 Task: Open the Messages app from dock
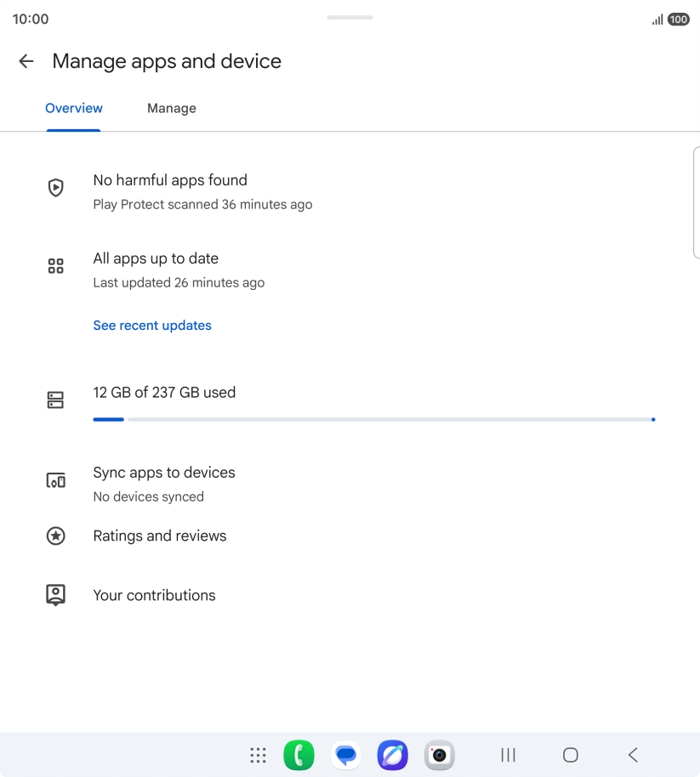click(345, 755)
